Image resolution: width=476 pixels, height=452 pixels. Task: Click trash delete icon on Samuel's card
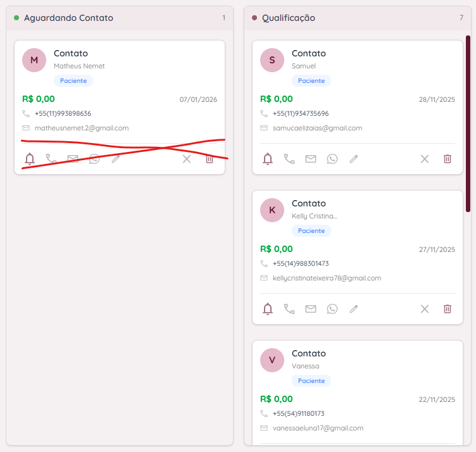[x=448, y=159]
